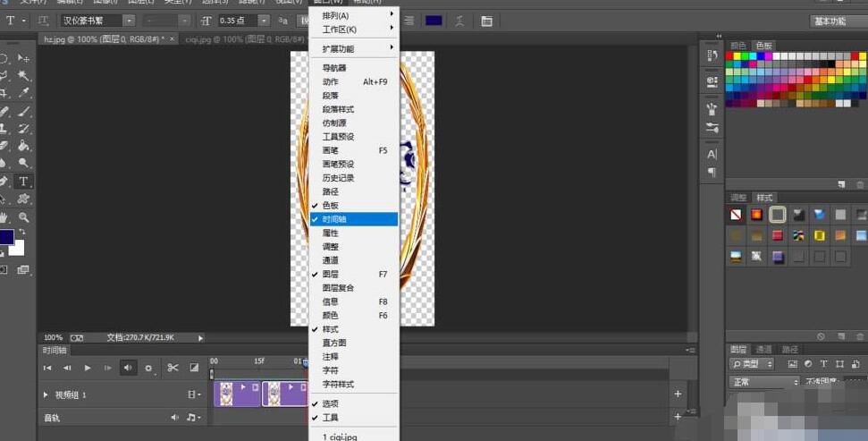Select the Dodge tool
This screenshot has height=441, width=868.
click(x=23, y=163)
